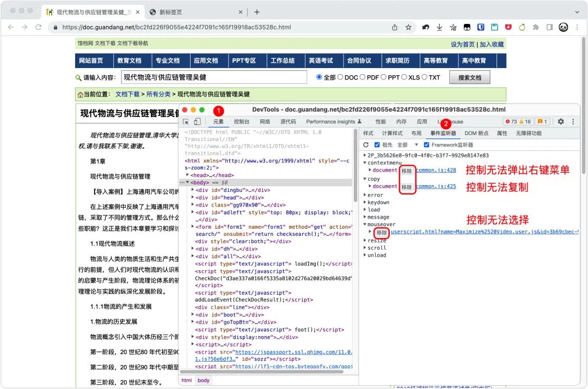Activate the DevTools inspect element picker

186,121
